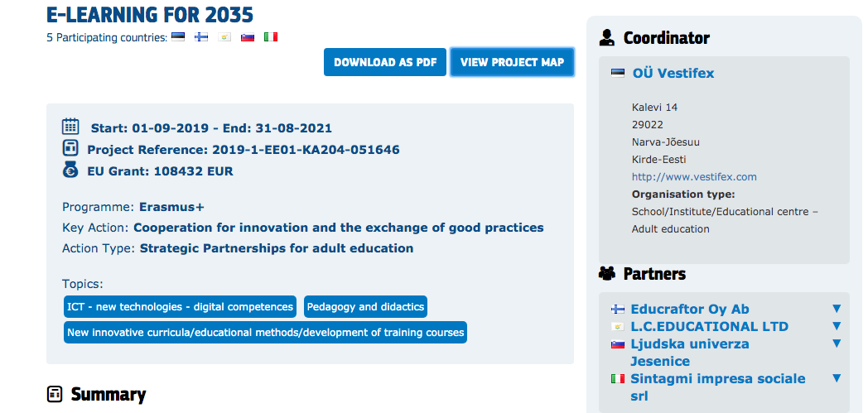Click the Italy flag in participating countries
Viewport: 868px width, 413px height.
pyautogui.click(x=271, y=37)
